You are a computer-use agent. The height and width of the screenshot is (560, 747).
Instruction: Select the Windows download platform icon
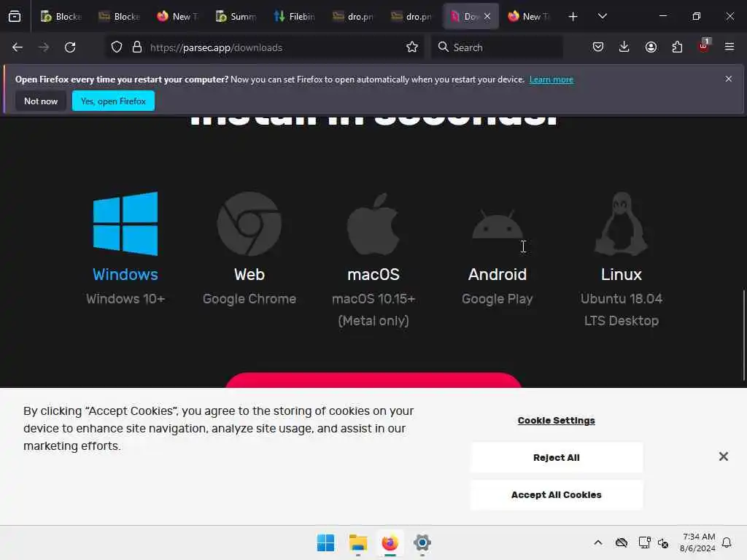click(x=125, y=224)
